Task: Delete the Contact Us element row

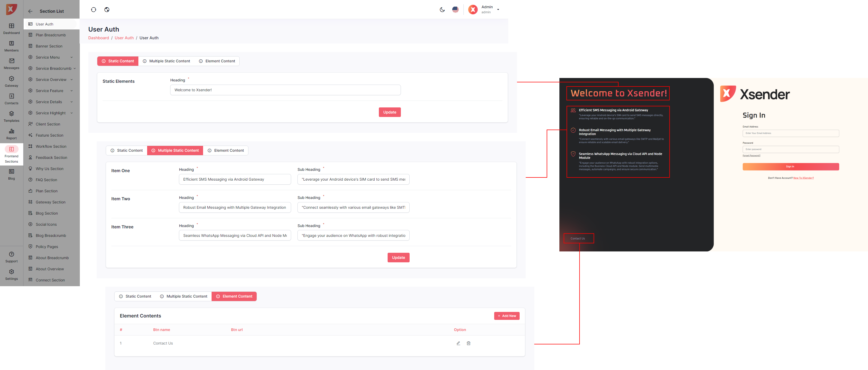Action: tap(468, 343)
